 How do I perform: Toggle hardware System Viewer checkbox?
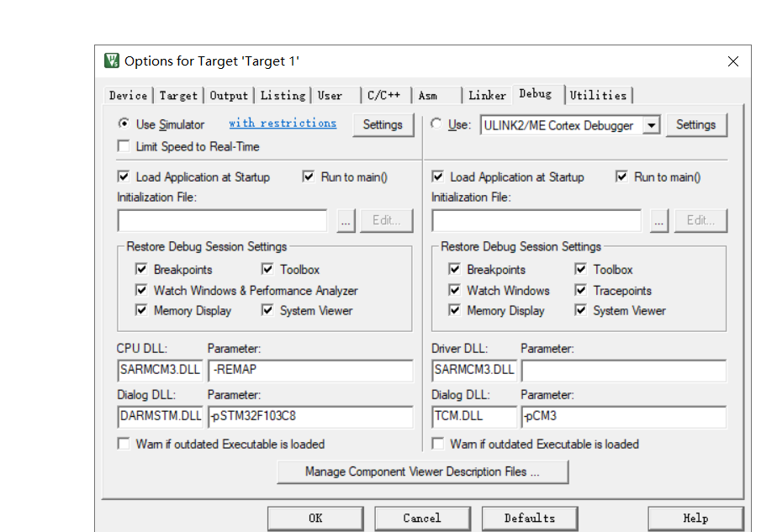coord(581,310)
